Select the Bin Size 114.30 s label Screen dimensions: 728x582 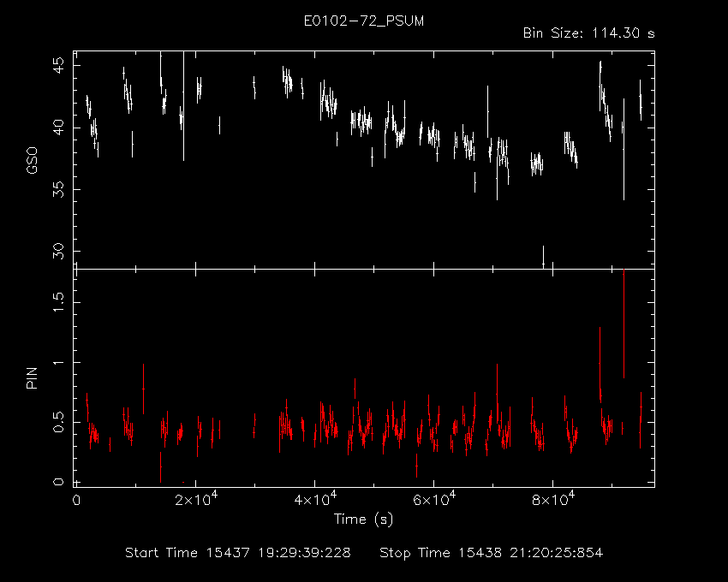(x=588, y=33)
